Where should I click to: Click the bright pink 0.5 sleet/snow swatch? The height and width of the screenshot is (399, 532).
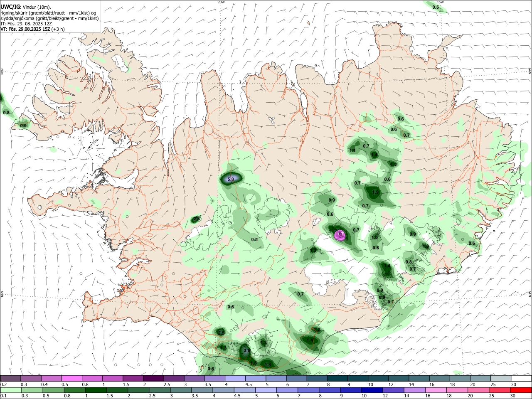(72, 379)
